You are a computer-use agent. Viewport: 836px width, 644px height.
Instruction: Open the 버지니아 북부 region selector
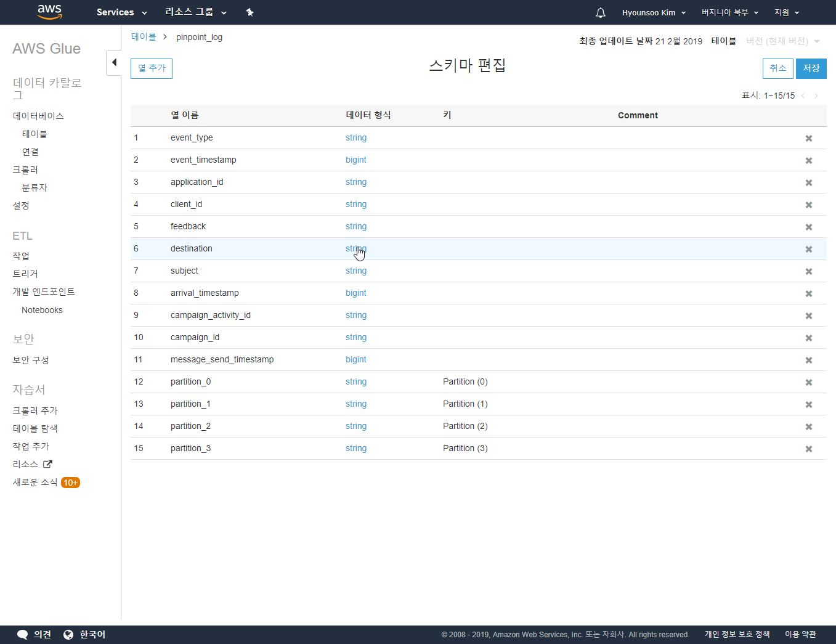pos(730,12)
